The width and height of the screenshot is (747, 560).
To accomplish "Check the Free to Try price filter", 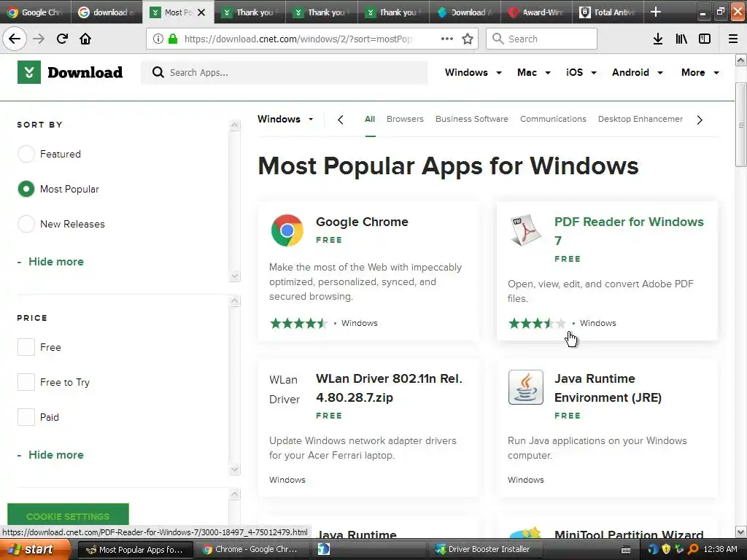I will 26,382.
